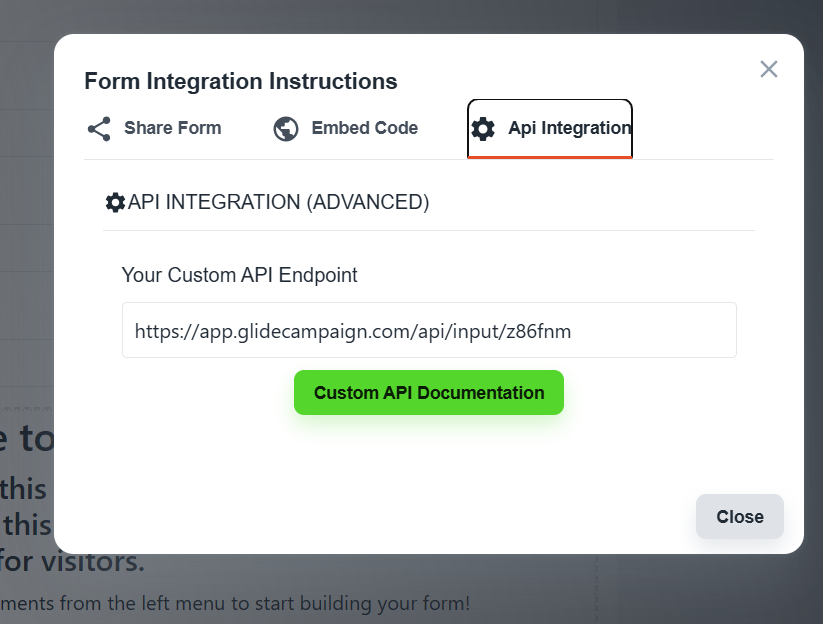Click the API INTEGRATION (ADVANCED) heading

(x=278, y=202)
